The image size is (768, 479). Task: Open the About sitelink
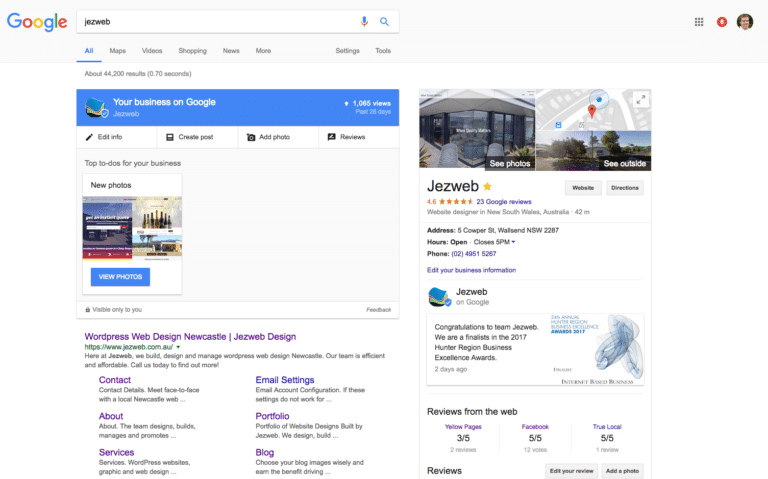[111, 416]
